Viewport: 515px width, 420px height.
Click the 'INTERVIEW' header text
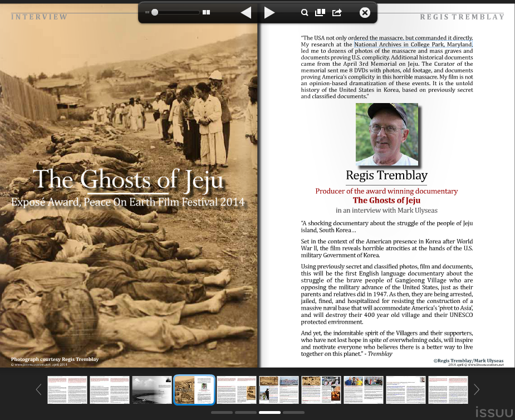(39, 17)
